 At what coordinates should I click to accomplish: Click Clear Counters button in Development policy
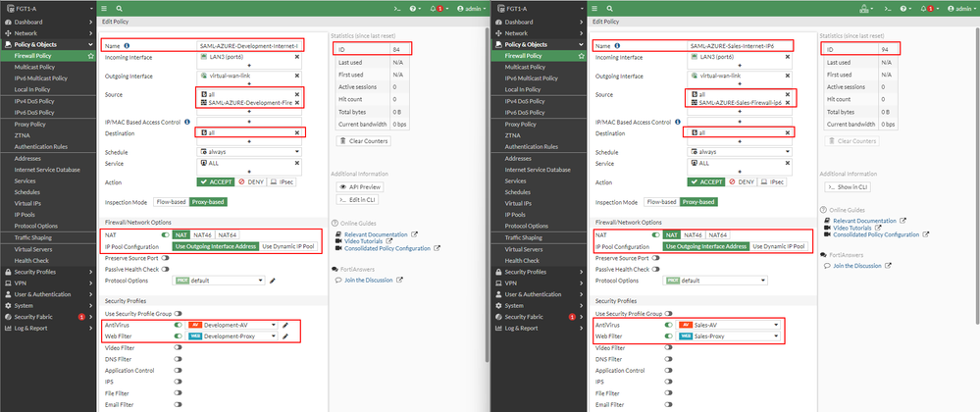point(363,141)
